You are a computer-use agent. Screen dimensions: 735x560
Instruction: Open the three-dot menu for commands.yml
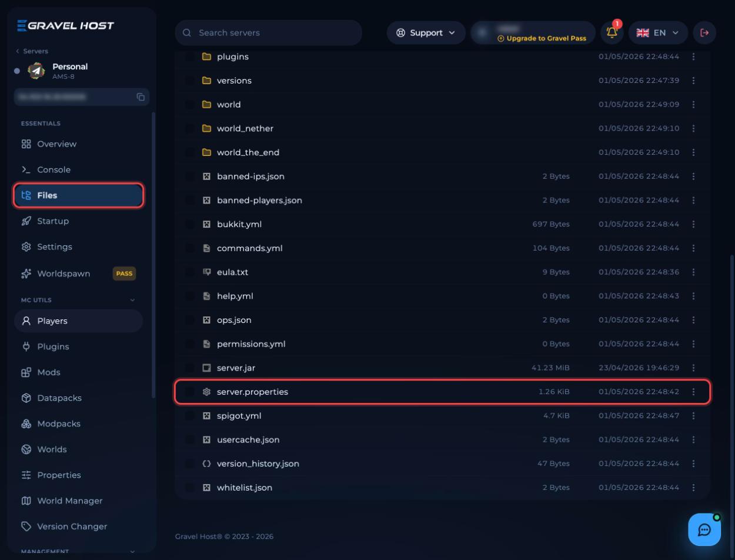point(693,248)
